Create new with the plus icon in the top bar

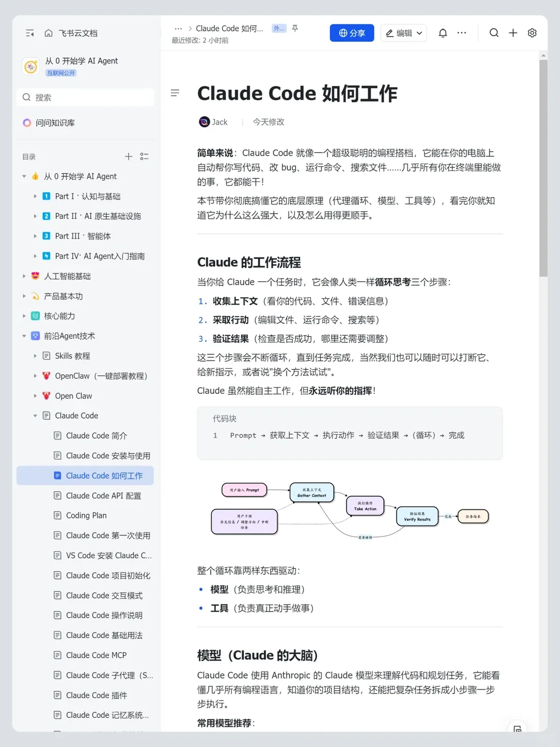click(513, 33)
